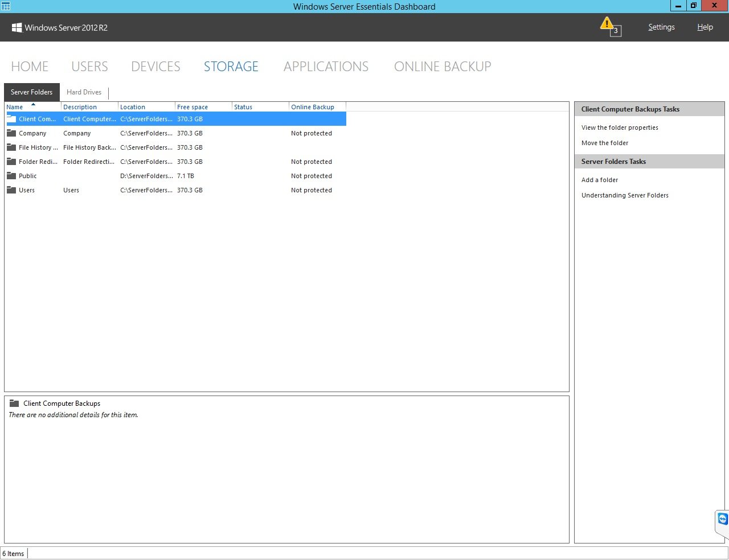The image size is (729, 560).
Task: Go to the HOME section
Action: (30, 67)
